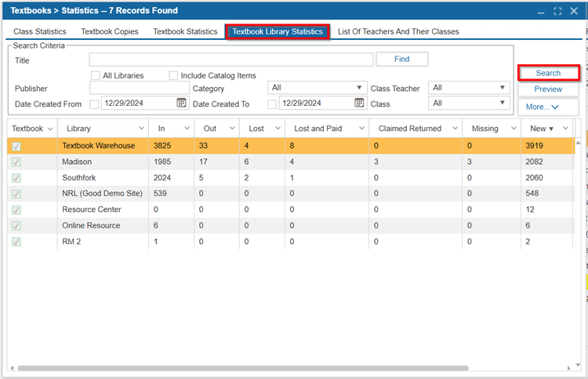This screenshot has width=588, height=379.
Task: Toggle Textbook checkbox for Southfork row
Action: 16,178
